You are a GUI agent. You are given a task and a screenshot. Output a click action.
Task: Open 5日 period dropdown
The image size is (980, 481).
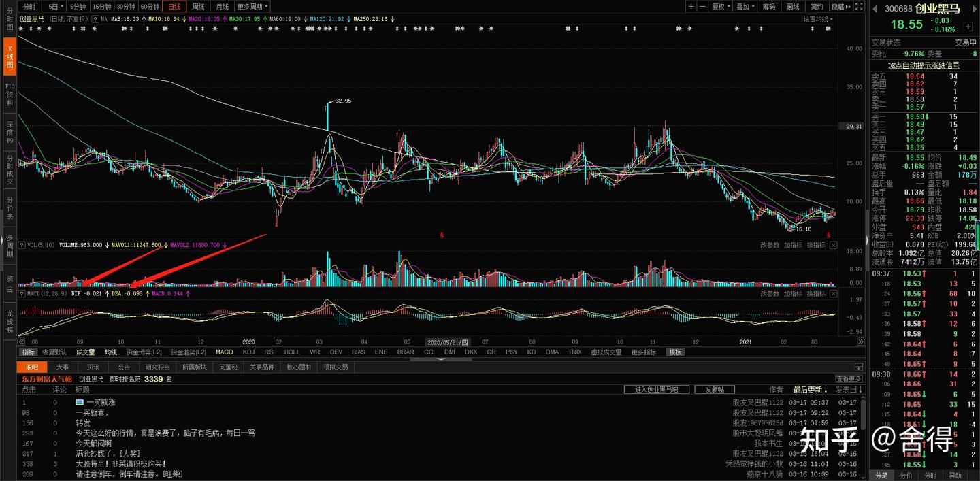point(53,6)
